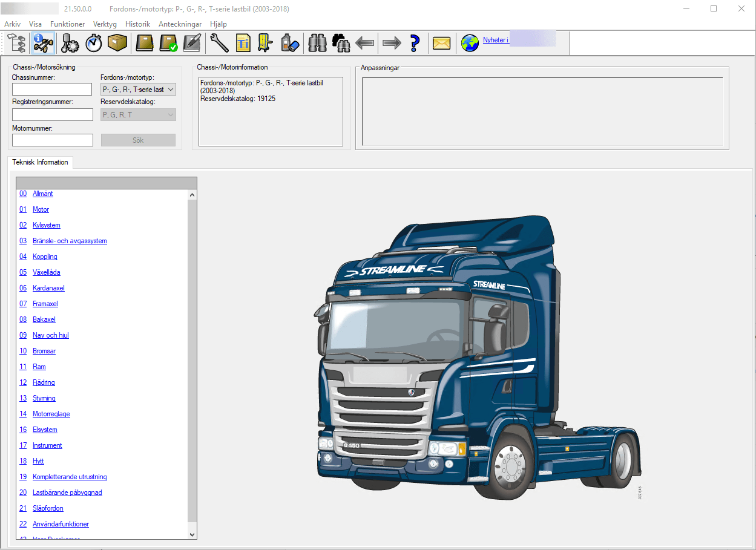The height and width of the screenshot is (550, 756).
Task: Open the Bromsar link
Action: click(x=44, y=351)
